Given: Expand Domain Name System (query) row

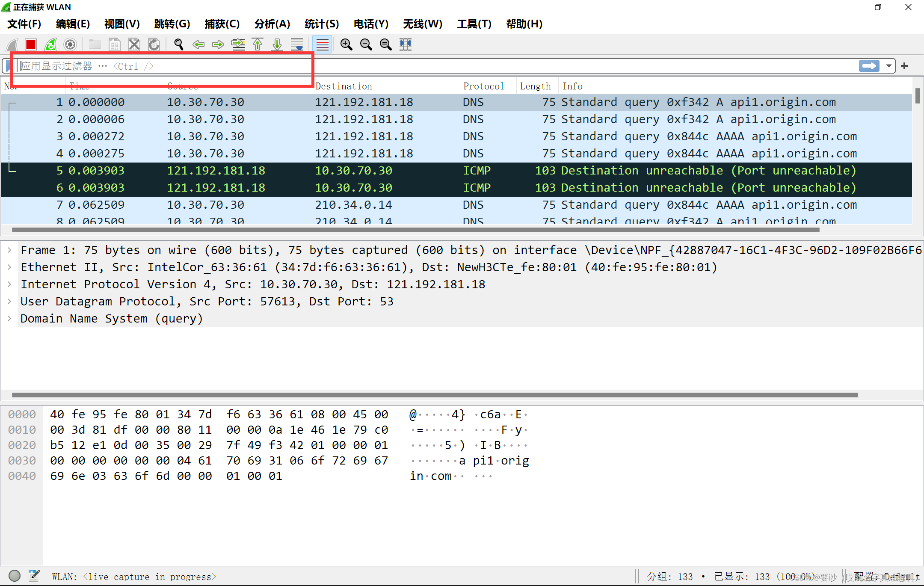Looking at the screenshot, I should [x=9, y=318].
